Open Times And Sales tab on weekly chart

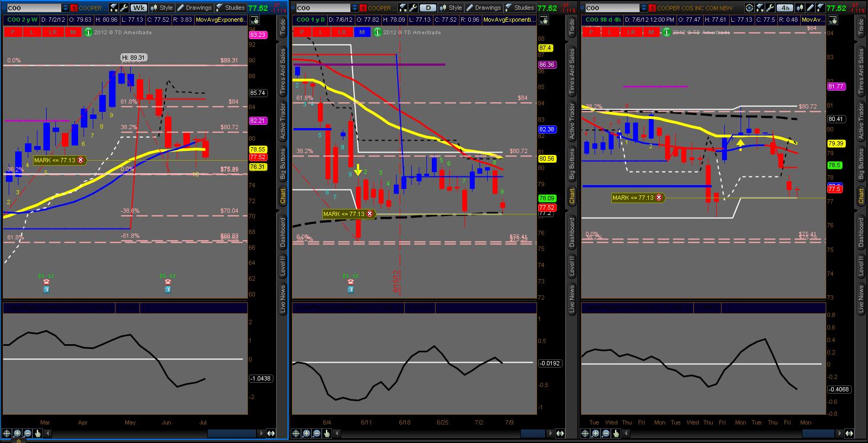(283, 72)
